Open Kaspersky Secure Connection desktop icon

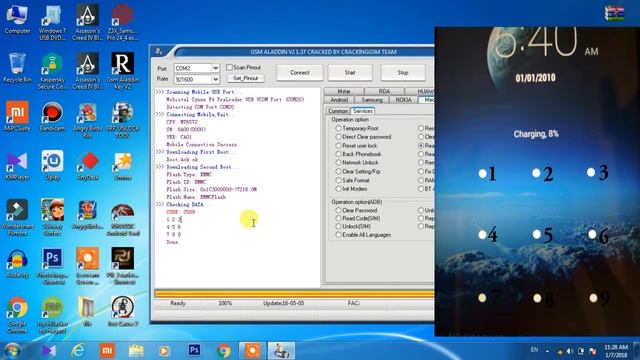52,70
